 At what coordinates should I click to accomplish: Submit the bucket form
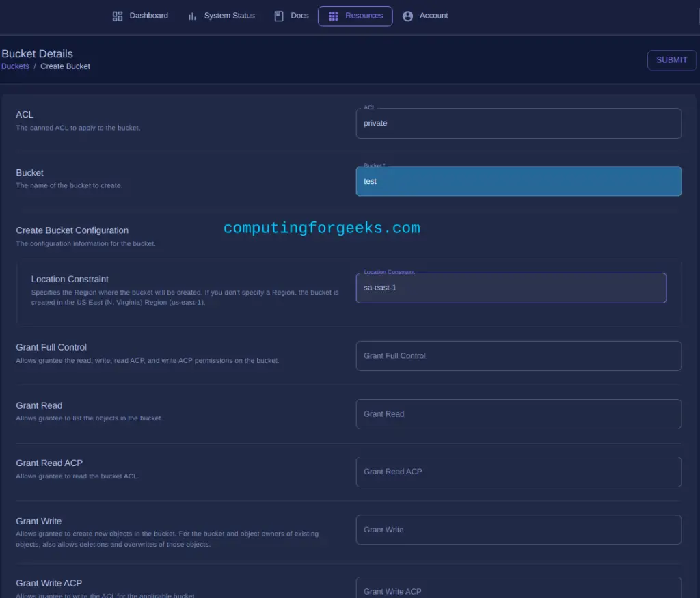pyautogui.click(x=671, y=60)
